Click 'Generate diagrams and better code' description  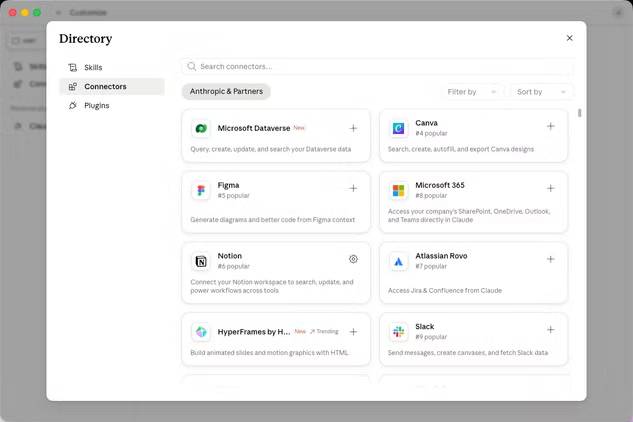(272, 220)
